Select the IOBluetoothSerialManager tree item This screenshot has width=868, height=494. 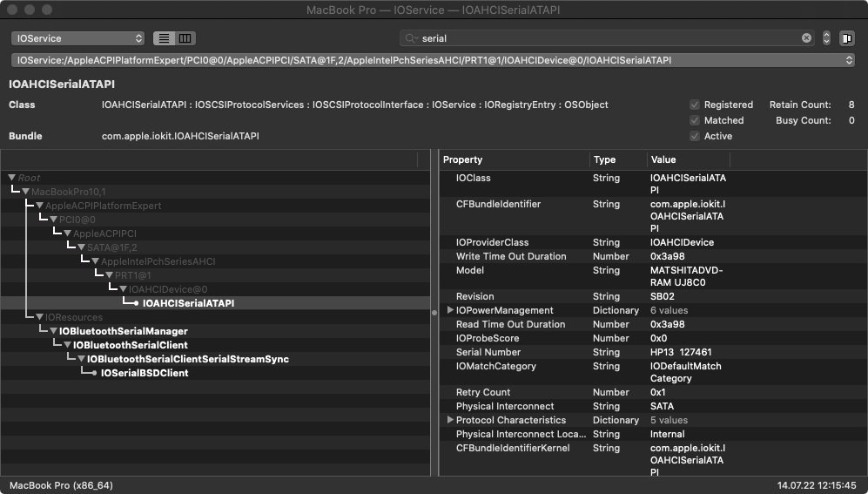click(x=124, y=330)
